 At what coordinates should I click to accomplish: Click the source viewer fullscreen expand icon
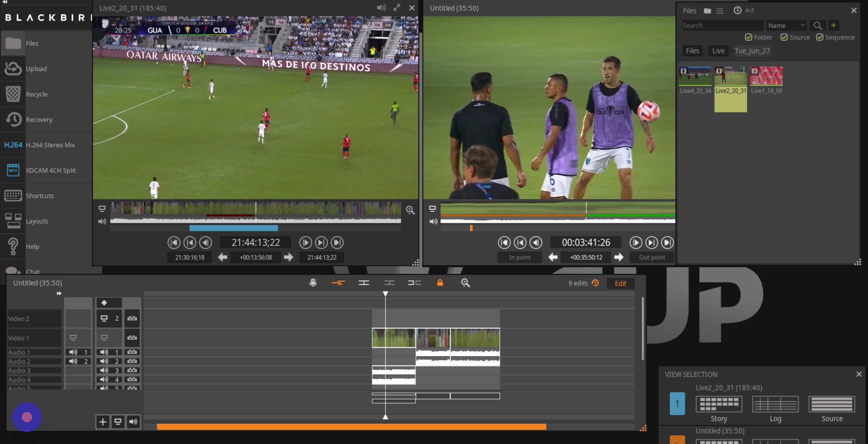pos(397,8)
